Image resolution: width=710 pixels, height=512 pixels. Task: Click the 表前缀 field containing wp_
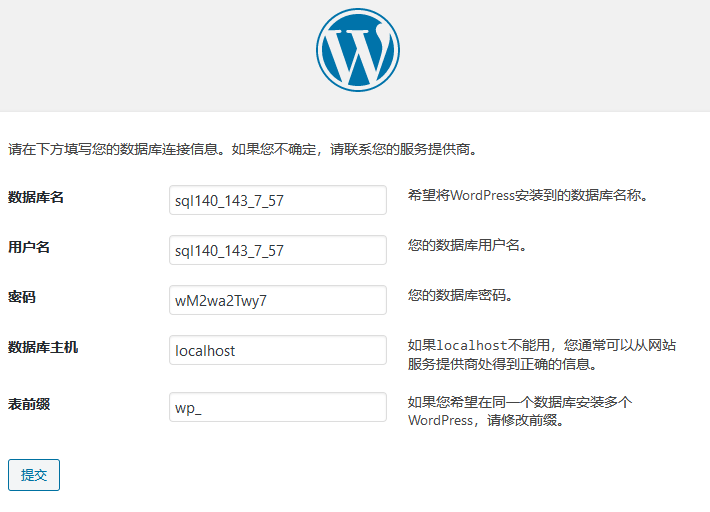[278, 407]
